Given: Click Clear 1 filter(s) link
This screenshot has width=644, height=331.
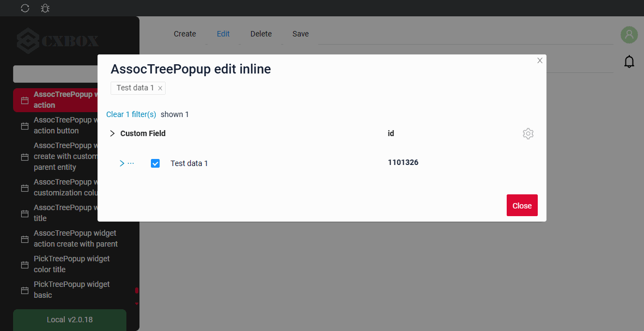Looking at the screenshot, I should 131,114.
